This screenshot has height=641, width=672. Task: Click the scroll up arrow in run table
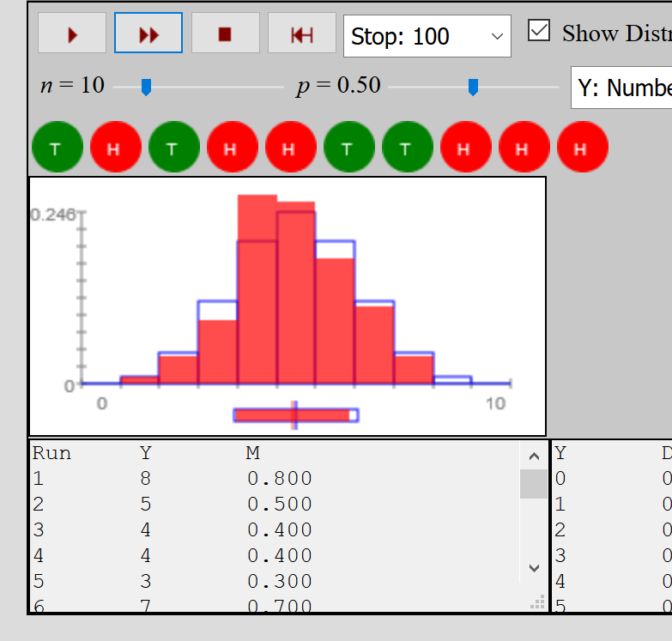534,456
